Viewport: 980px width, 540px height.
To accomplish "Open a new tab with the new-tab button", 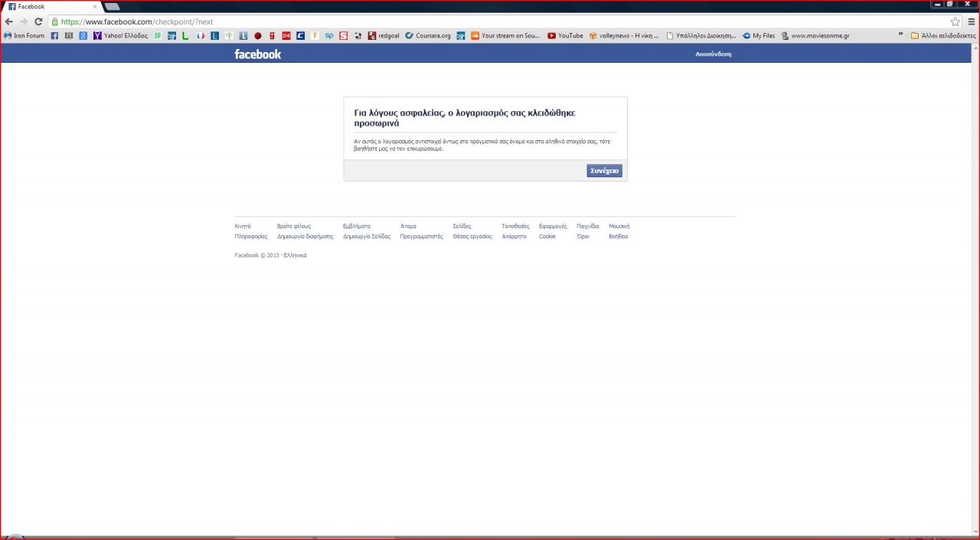I will [x=112, y=6].
